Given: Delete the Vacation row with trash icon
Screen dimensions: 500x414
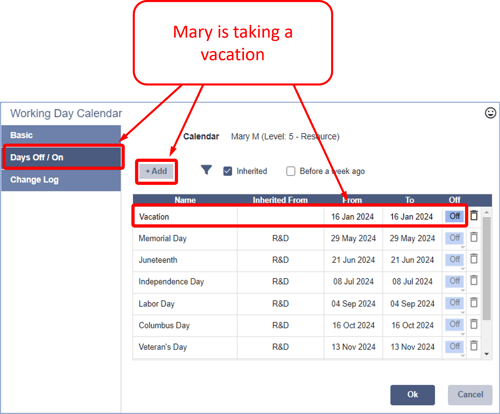Looking at the screenshot, I should click(474, 215).
